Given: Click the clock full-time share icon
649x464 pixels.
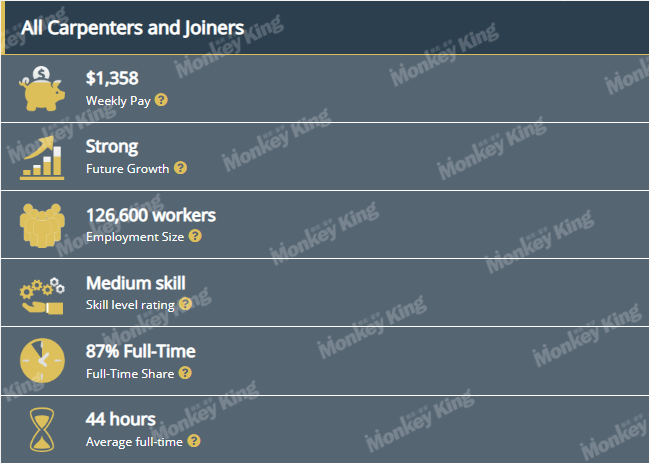Looking at the screenshot, I should [42, 361].
